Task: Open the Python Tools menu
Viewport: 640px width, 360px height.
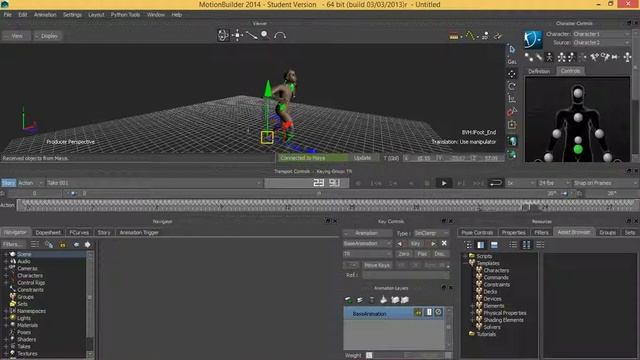Action: pos(125,15)
